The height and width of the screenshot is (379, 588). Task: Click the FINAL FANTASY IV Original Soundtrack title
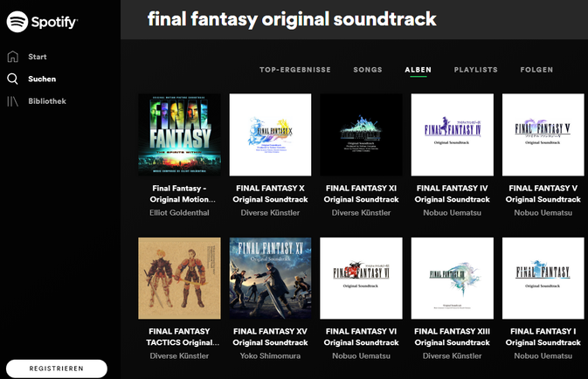[x=453, y=194]
